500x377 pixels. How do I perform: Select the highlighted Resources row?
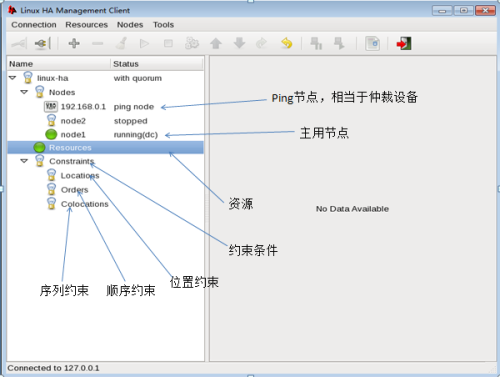tap(105, 147)
